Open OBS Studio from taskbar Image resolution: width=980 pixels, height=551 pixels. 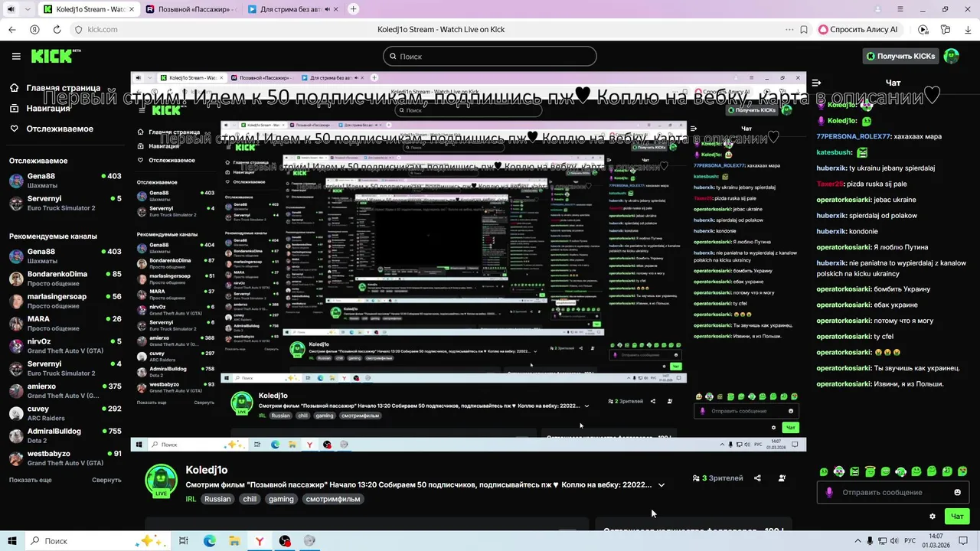click(285, 541)
